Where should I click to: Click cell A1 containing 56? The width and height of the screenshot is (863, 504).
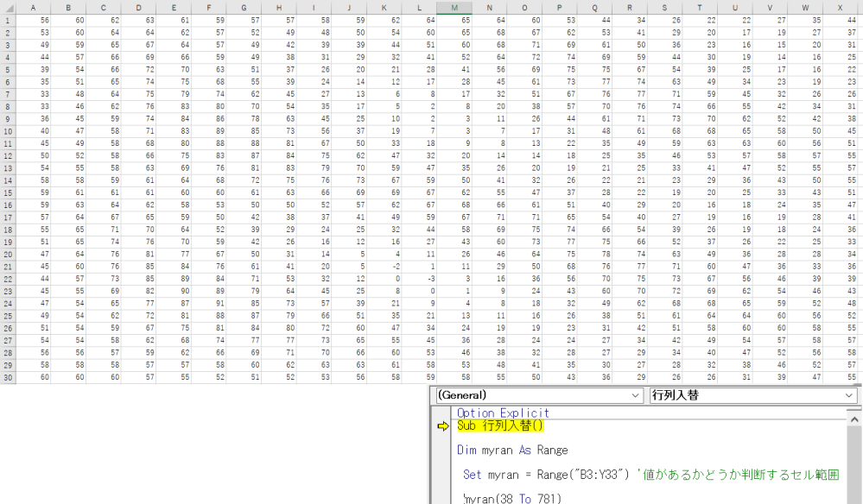32,19
